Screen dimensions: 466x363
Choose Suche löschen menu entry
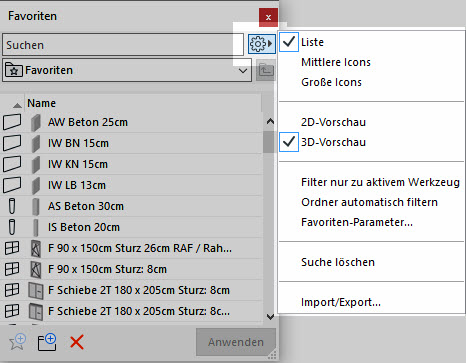click(x=372, y=262)
